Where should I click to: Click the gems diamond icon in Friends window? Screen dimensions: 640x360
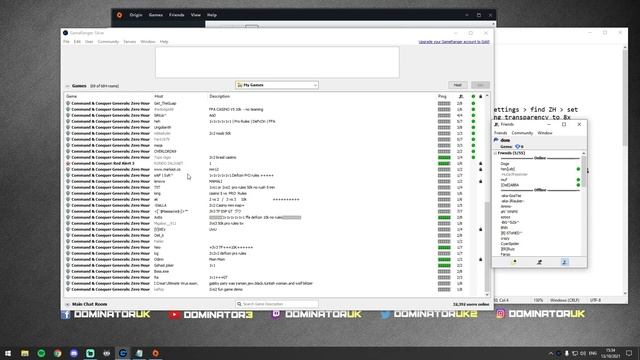(518, 147)
